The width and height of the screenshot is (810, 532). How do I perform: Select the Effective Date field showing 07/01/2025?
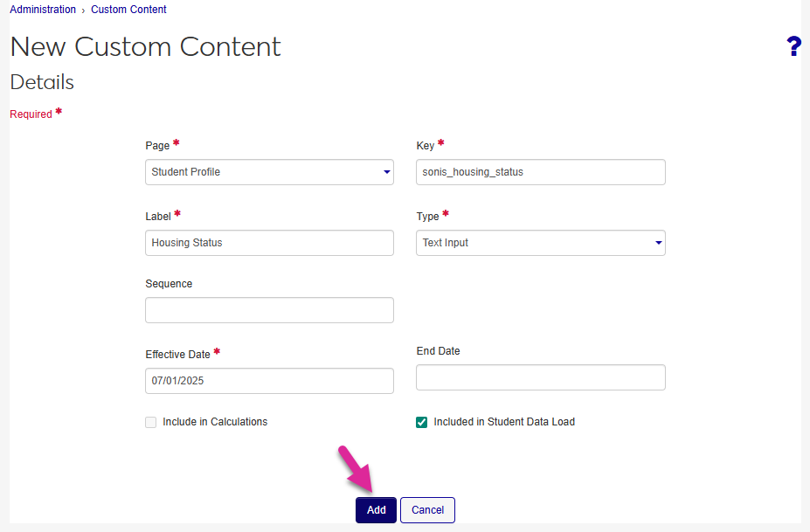269,381
